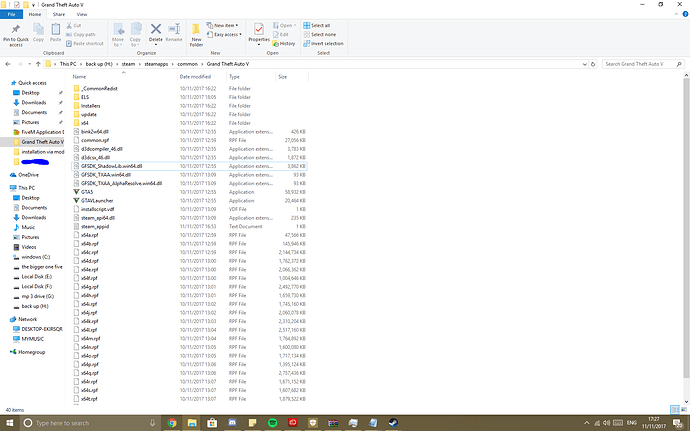Click Invert selection in ribbon
The height and width of the screenshot is (431, 690).
323,44
